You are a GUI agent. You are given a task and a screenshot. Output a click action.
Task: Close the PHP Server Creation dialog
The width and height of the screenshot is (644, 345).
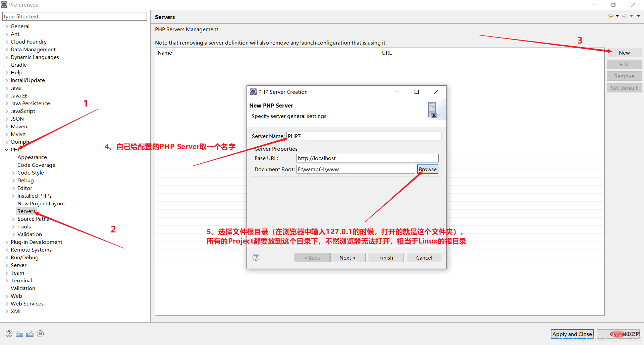point(436,92)
